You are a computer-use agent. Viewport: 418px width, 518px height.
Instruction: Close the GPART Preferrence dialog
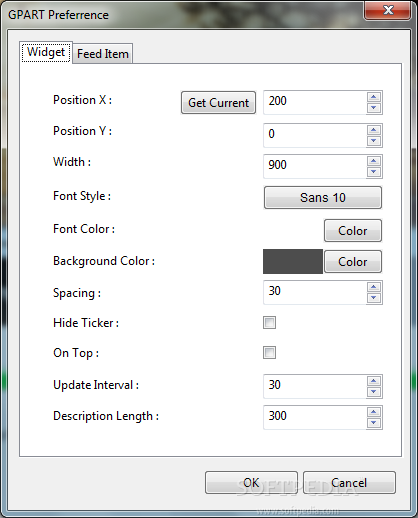click(x=388, y=10)
